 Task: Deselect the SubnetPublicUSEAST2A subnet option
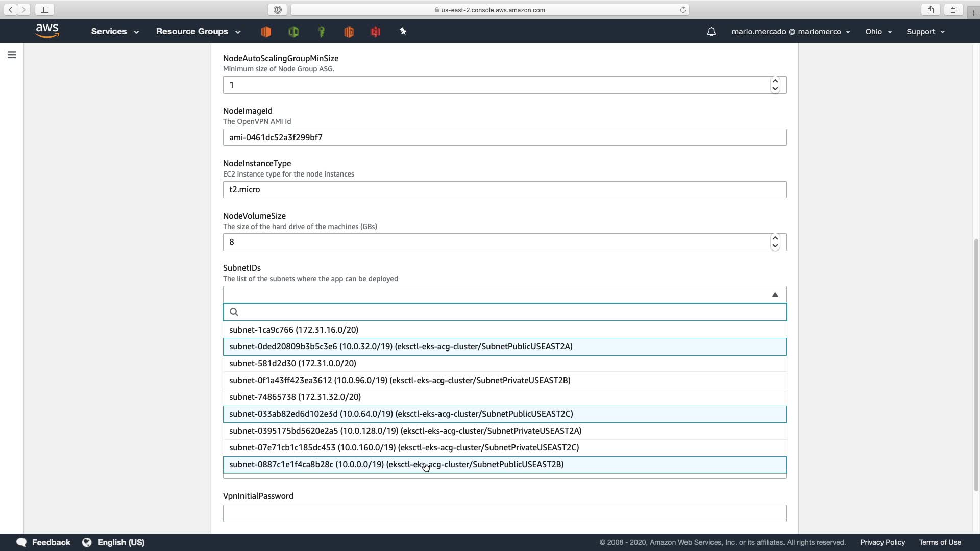coord(401,346)
